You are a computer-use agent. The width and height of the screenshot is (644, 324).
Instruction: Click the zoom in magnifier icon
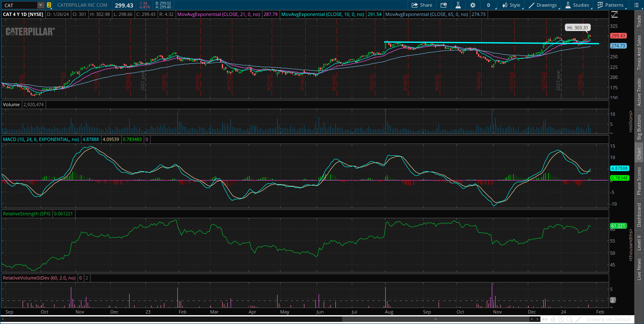pyautogui.click(x=561, y=320)
